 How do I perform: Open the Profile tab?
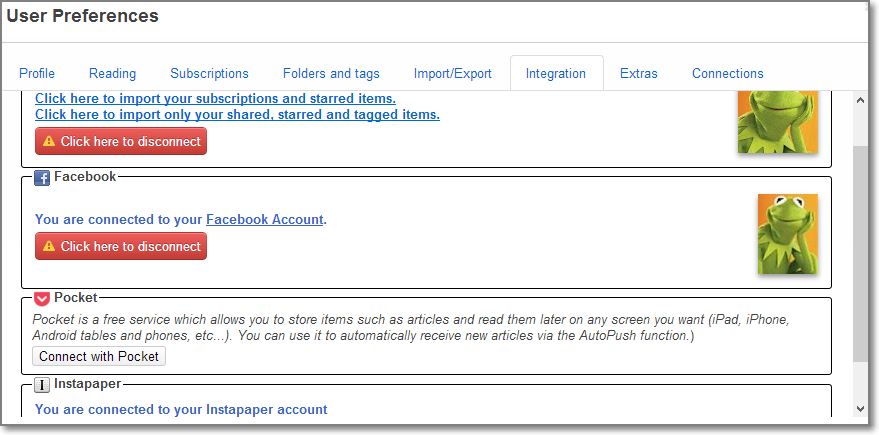(x=37, y=73)
